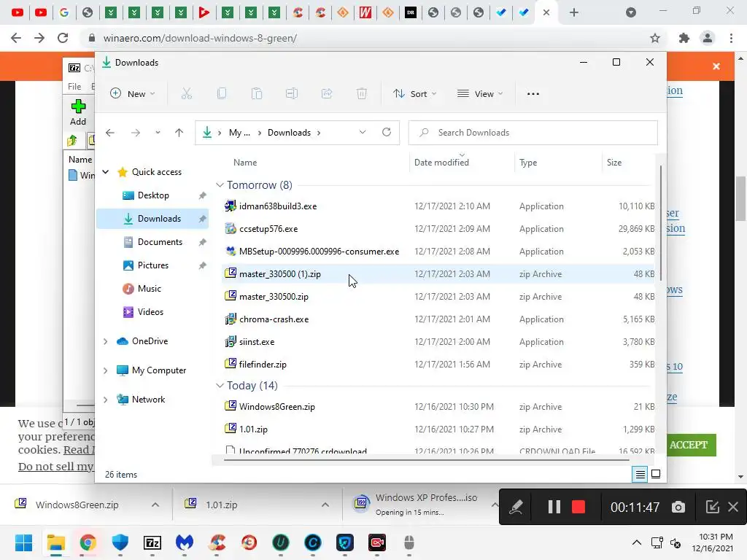Open the See more (three dots) menu
The height and width of the screenshot is (560, 747).
[533, 94]
